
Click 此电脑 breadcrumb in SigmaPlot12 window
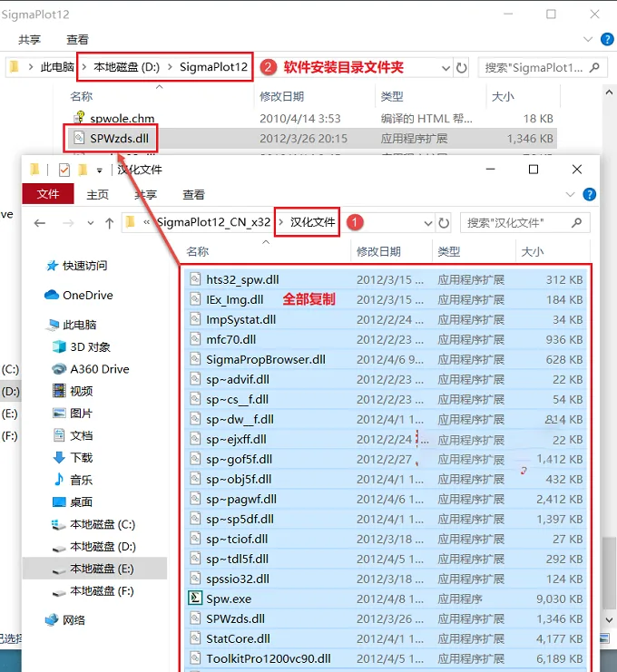57,67
